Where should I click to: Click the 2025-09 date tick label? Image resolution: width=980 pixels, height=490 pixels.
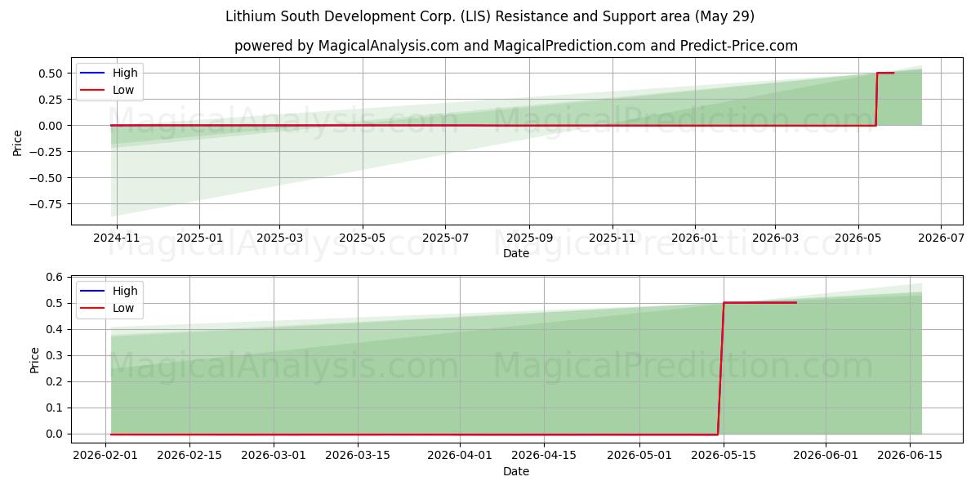(529, 238)
